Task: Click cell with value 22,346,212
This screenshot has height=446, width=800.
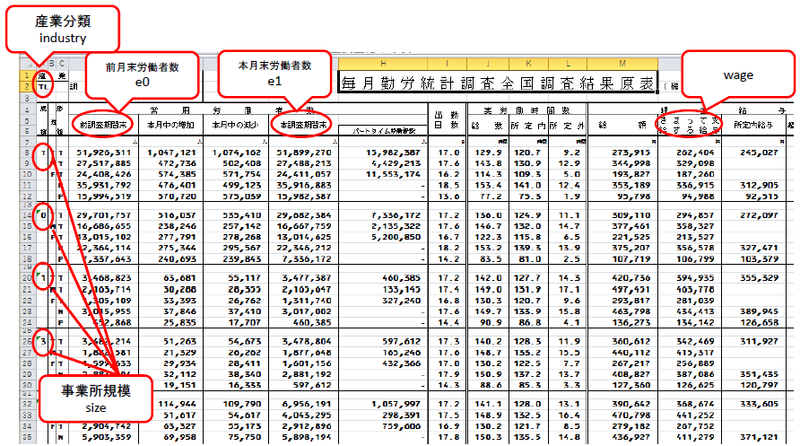Action: tap(304, 248)
